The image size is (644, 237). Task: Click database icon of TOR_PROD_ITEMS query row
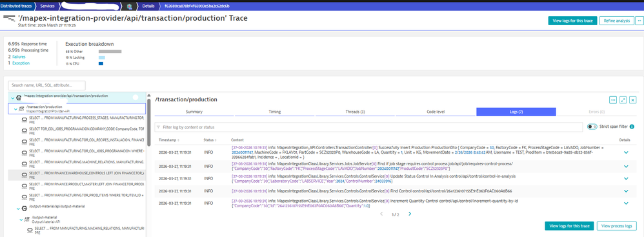click(x=25, y=198)
